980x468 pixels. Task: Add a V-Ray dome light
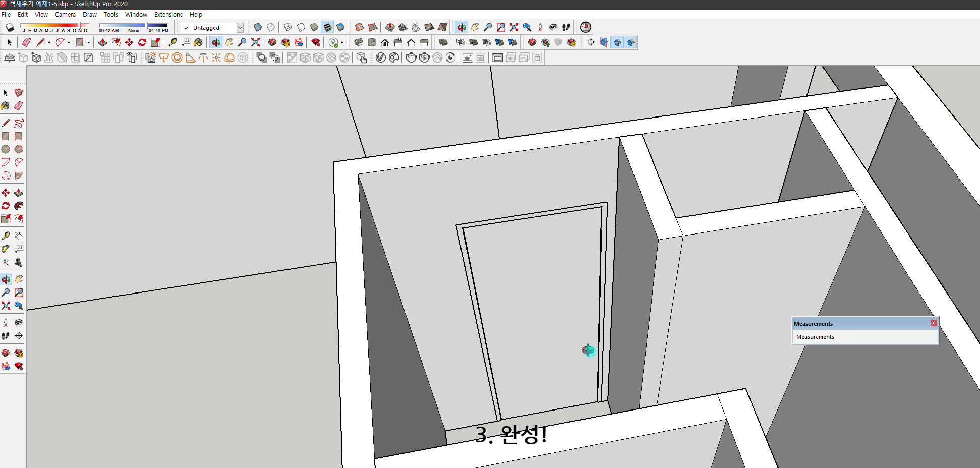point(229,57)
